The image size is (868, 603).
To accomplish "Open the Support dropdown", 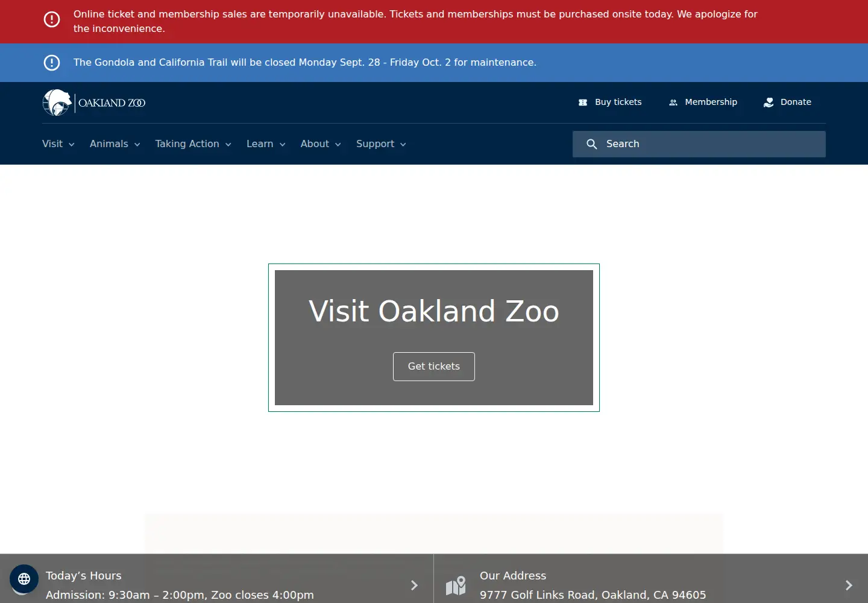I will click(x=382, y=144).
